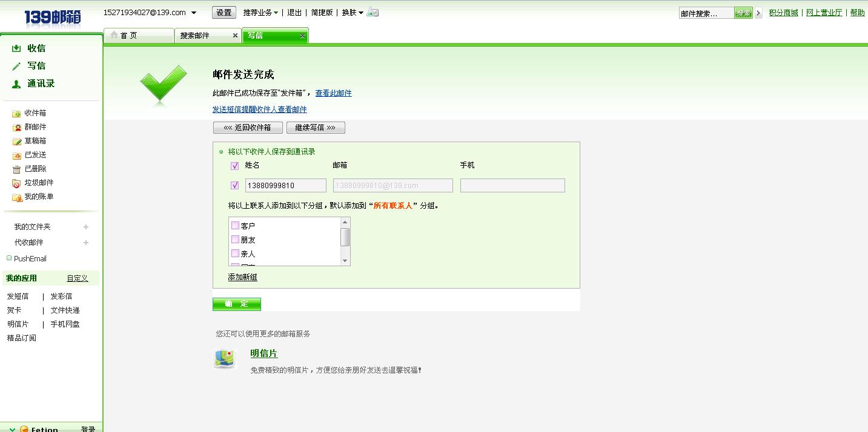Expand the 推荐业务 dropdown menu
Viewport: 868px width, 432px height.
pos(276,13)
